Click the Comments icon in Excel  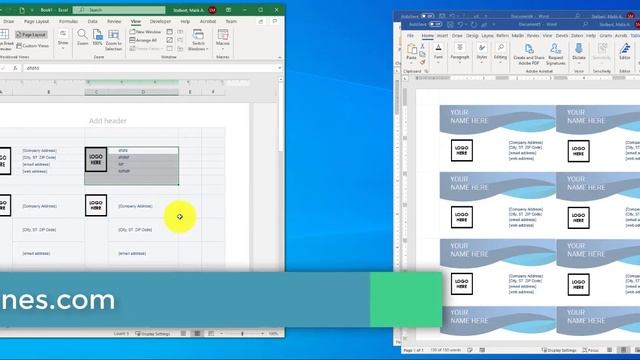coord(275,21)
